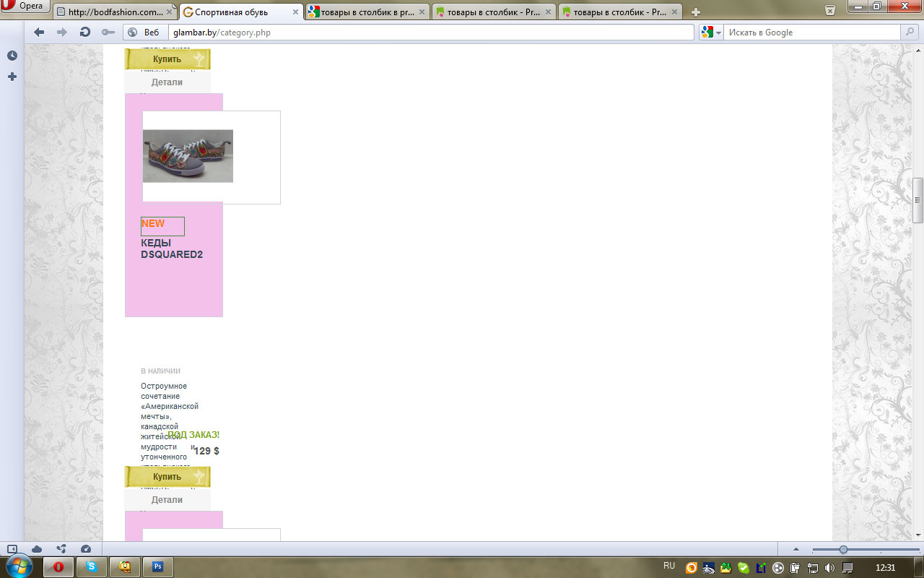The image size is (924, 578).
Task: Click the RU language indicator
Action: tap(669, 566)
